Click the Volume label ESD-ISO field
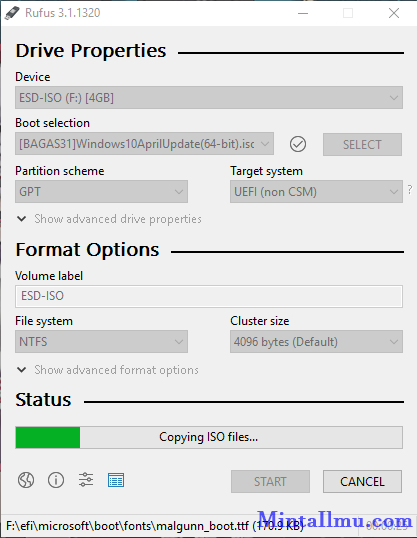Viewport: 417px width, 538px height. tap(209, 296)
